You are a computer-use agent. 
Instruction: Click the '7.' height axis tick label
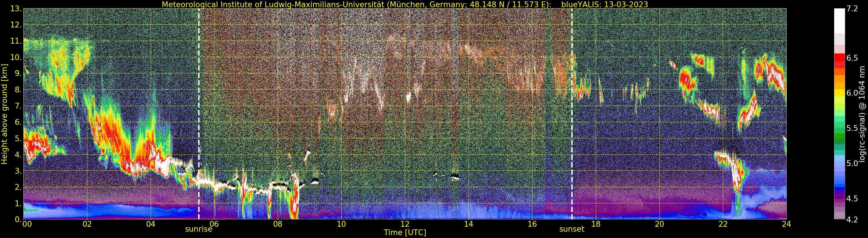point(18,106)
